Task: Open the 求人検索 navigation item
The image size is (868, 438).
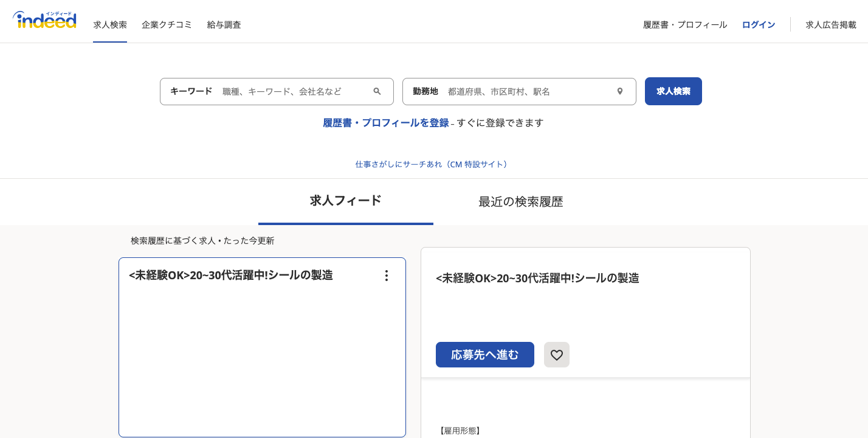Action: click(110, 25)
